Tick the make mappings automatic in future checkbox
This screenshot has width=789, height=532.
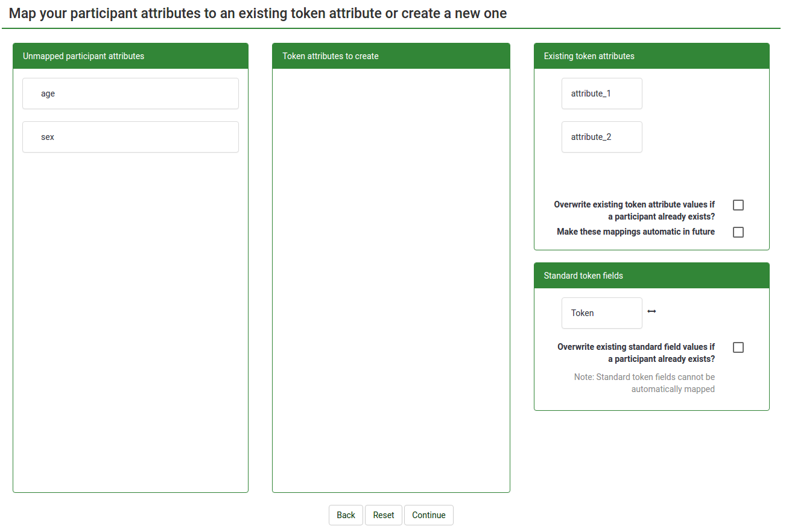point(738,232)
